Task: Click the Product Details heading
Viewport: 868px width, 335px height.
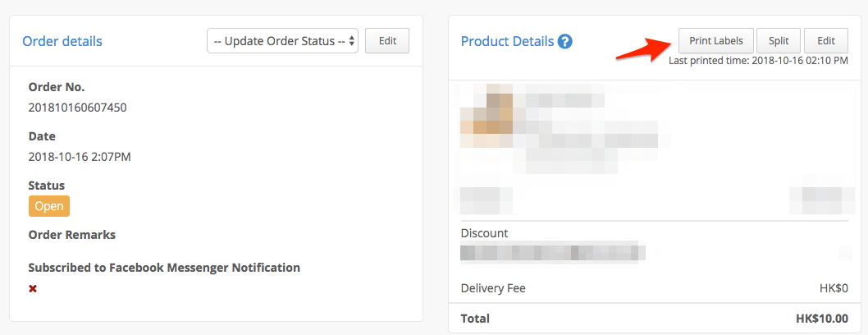Action: click(508, 41)
